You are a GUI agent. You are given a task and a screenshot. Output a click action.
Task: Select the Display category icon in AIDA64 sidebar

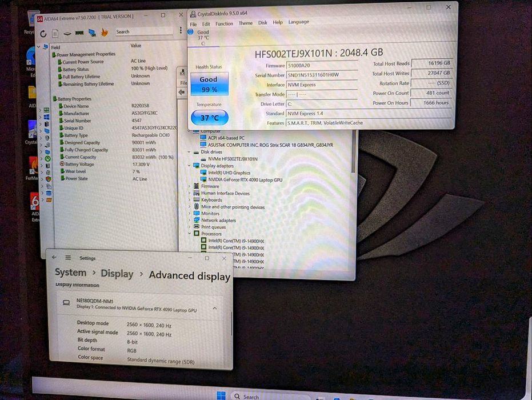coord(47,131)
